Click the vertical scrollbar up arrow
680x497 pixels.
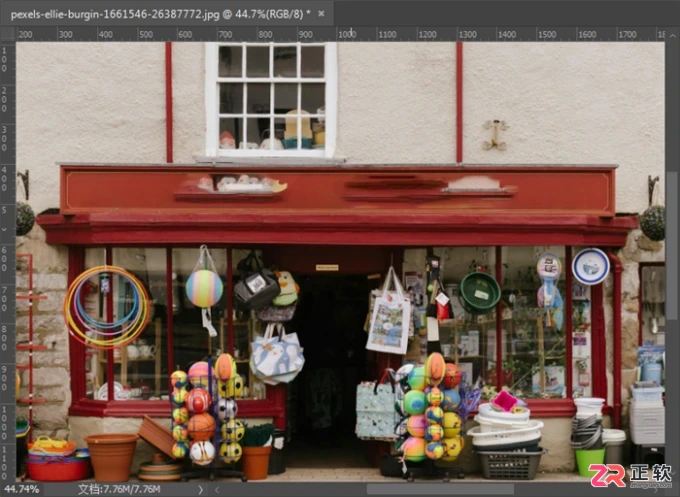673,35
